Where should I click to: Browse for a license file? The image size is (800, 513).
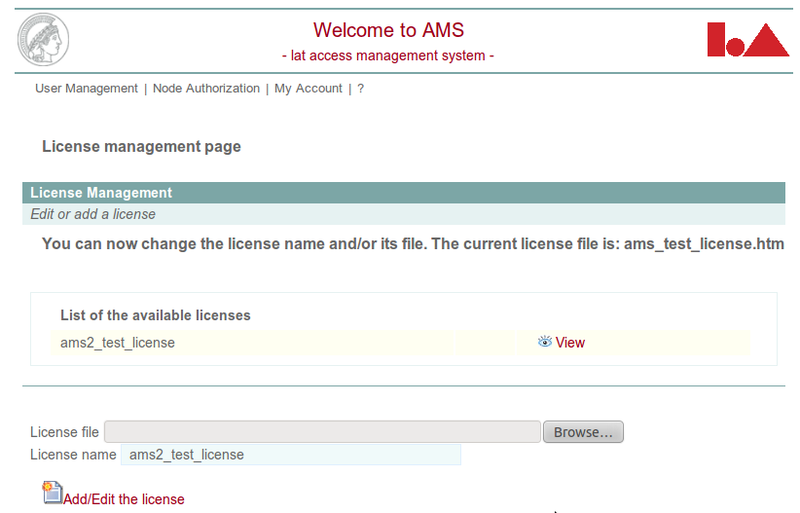[x=583, y=432]
